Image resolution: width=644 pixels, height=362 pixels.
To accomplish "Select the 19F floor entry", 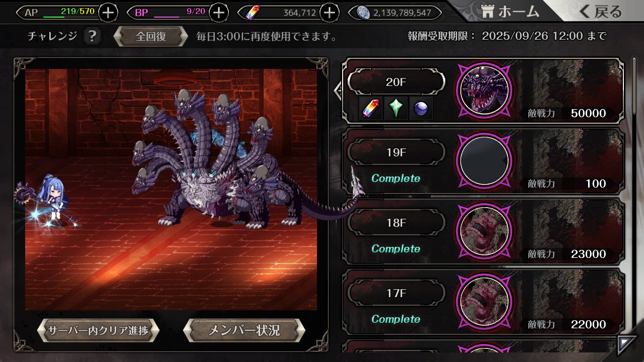I will pos(483,161).
